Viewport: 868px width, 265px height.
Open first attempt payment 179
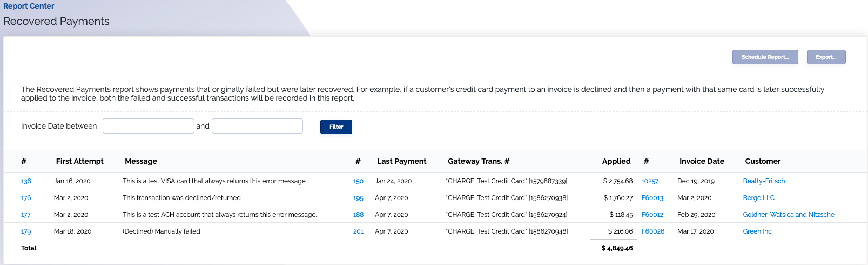click(x=26, y=231)
